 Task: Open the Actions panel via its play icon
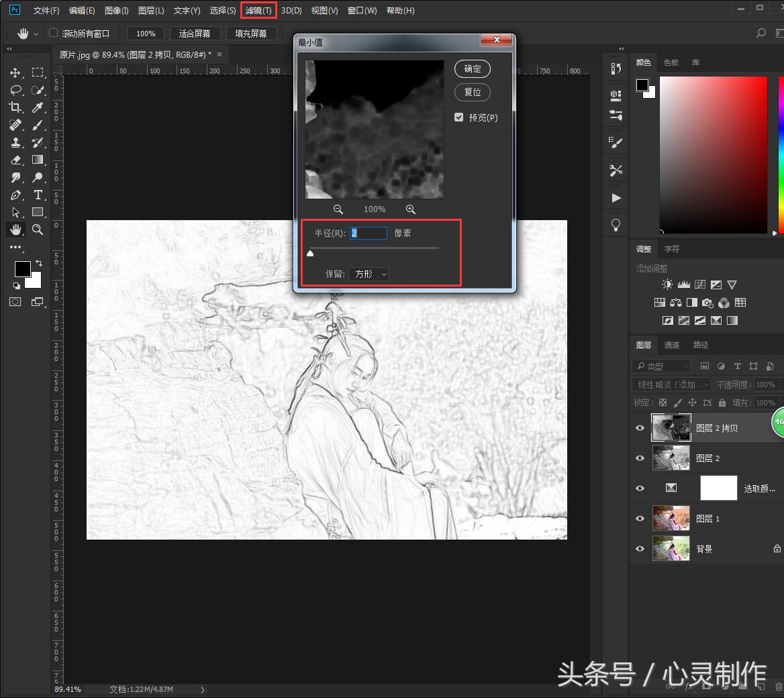616,197
